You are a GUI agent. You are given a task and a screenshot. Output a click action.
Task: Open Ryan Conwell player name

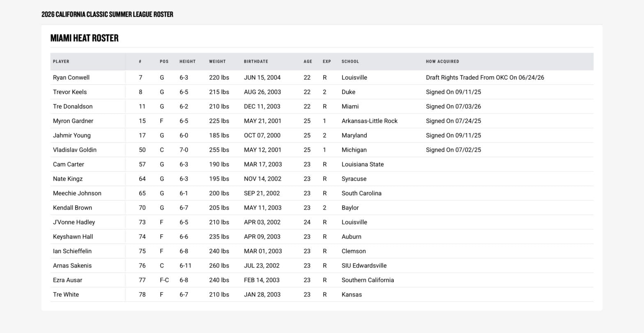tap(71, 78)
